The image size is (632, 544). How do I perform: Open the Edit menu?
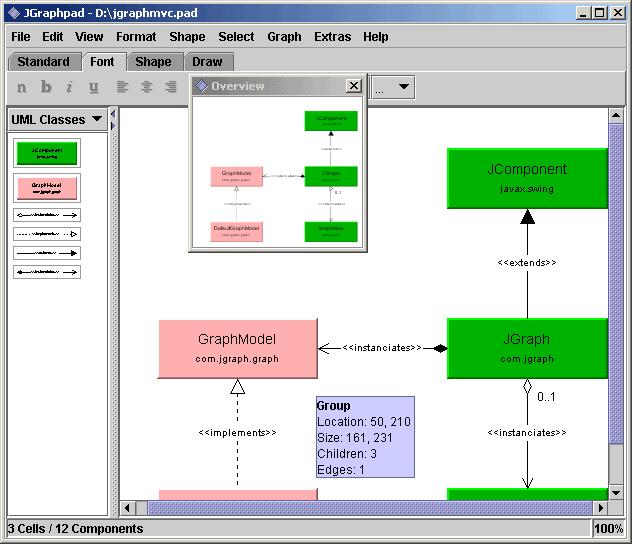(52, 37)
